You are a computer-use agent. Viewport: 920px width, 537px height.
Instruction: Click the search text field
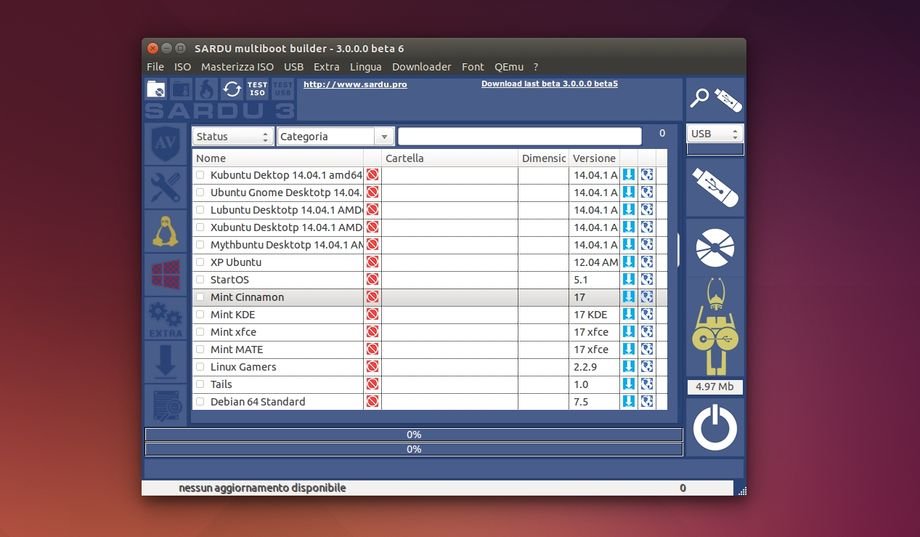[519, 136]
